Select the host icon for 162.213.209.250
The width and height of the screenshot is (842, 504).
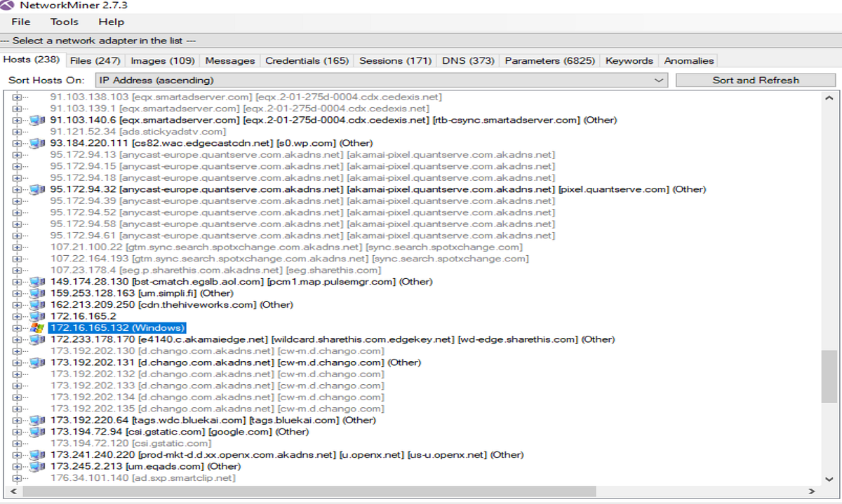pos(37,304)
